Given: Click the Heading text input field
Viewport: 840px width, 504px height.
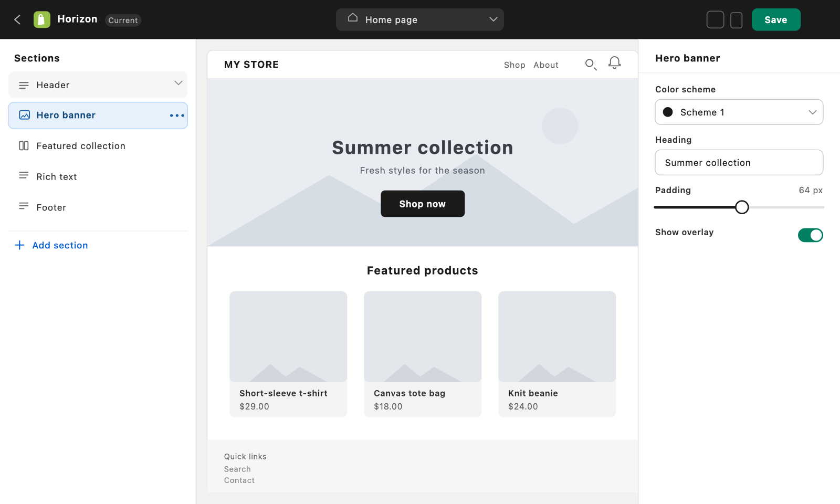Looking at the screenshot, I should [739, 163].
